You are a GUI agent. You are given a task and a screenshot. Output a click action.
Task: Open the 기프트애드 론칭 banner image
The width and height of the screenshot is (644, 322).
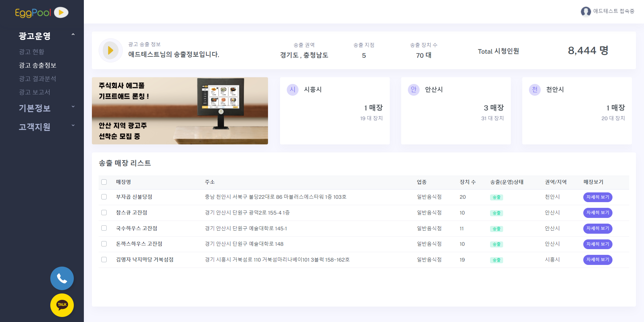coord(180,111)
